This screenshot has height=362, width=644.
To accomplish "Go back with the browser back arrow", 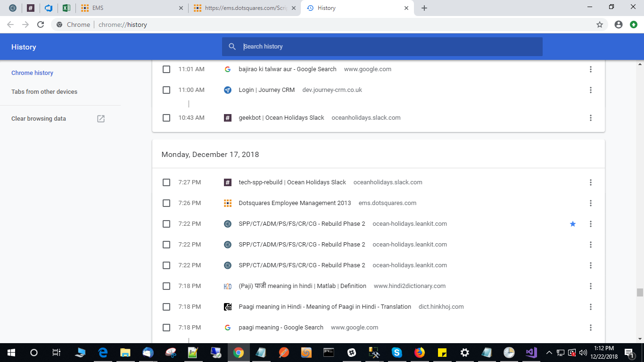I will click(10, 25).
